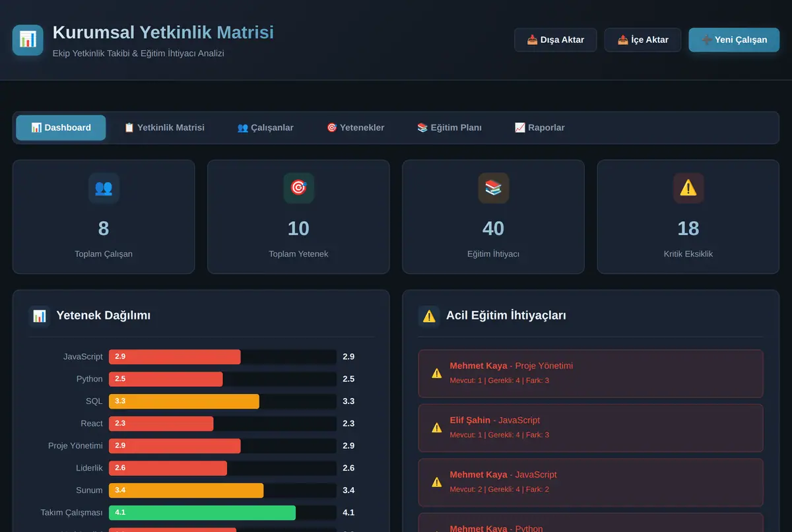The height and width of the screenshot is (532, 792).
Task: Click the target icon above Toplam Yetenek
Action: [298, 188]
